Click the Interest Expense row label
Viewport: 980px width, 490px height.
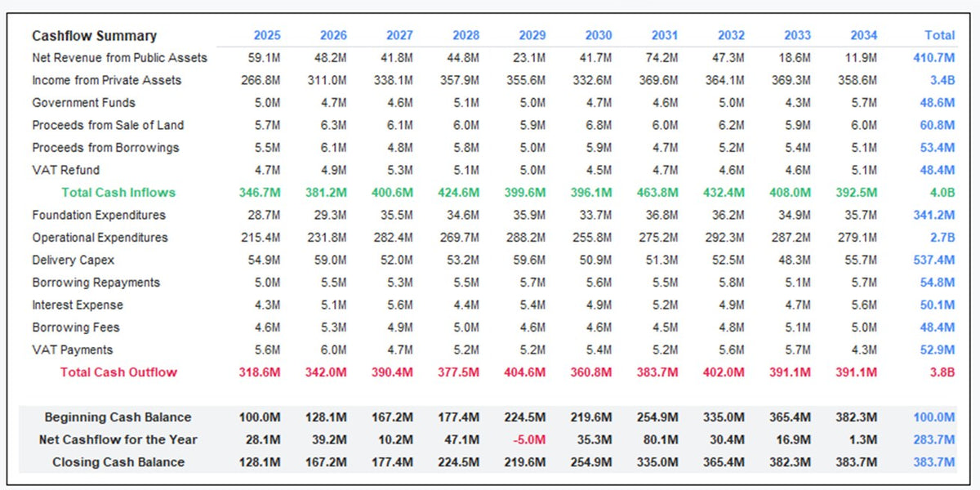[x=78, y=305]
